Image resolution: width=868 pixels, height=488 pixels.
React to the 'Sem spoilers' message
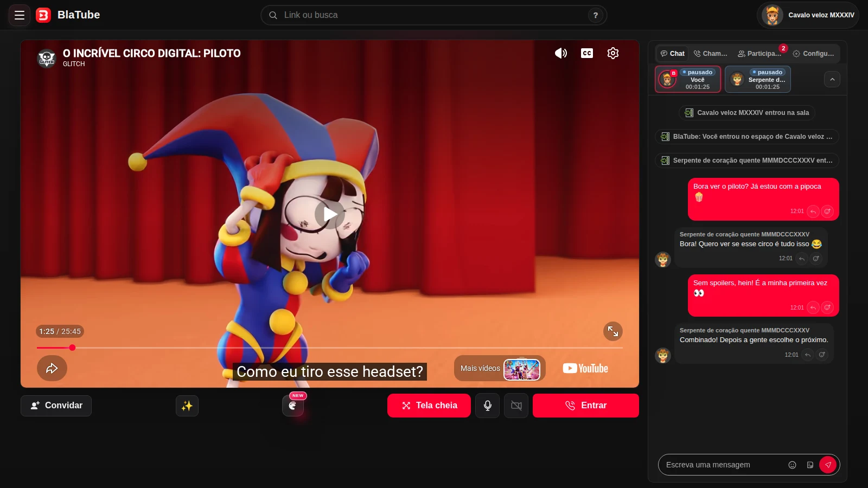click(827, 308)
